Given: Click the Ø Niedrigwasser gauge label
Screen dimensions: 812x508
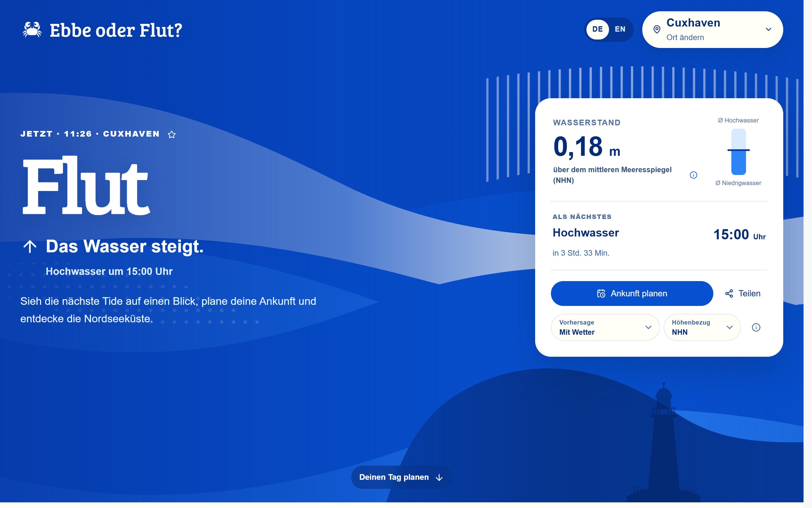Looking at the screenshot, I should pyautogui.click(x=738, y=183).
